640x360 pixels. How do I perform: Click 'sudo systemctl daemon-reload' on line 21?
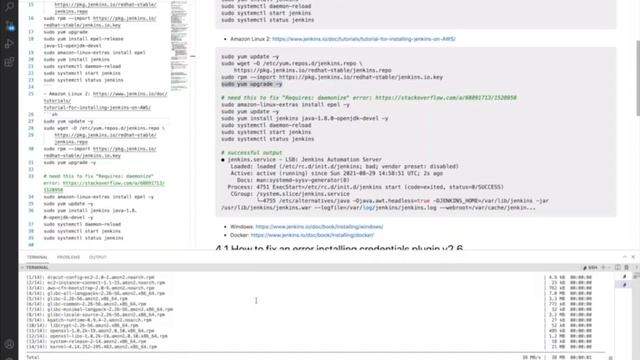[x=82, y=66]
